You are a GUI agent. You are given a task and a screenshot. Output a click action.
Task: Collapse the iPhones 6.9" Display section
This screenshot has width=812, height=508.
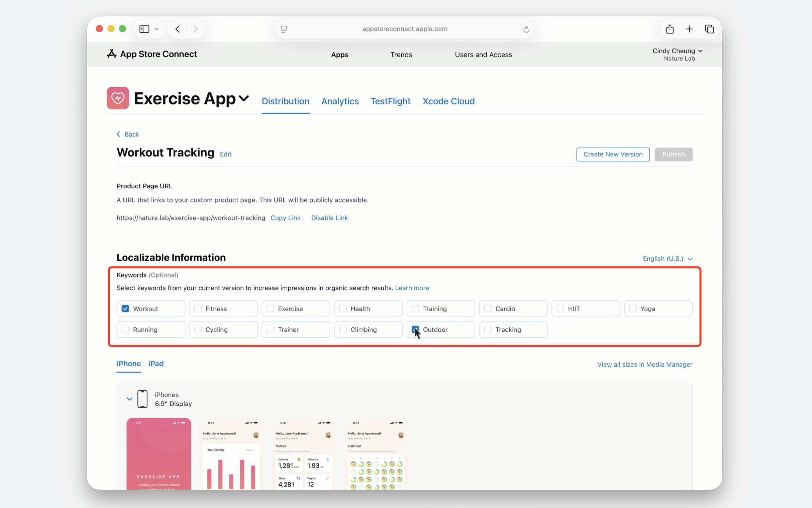tap(129, 399)
